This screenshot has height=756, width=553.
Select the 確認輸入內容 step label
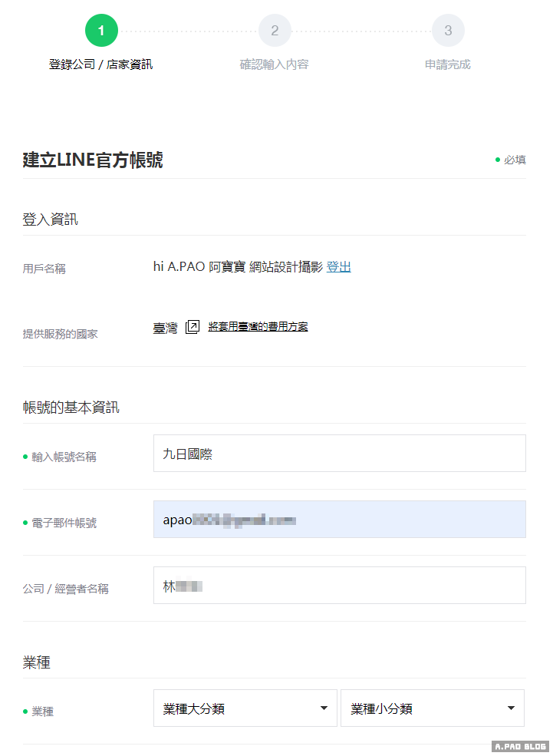click(274, 64)
